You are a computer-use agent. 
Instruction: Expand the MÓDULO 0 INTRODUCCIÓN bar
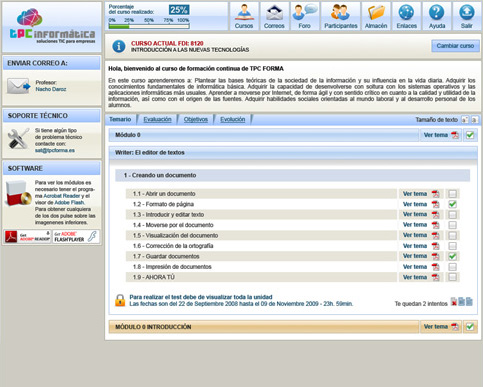[263, 327]
